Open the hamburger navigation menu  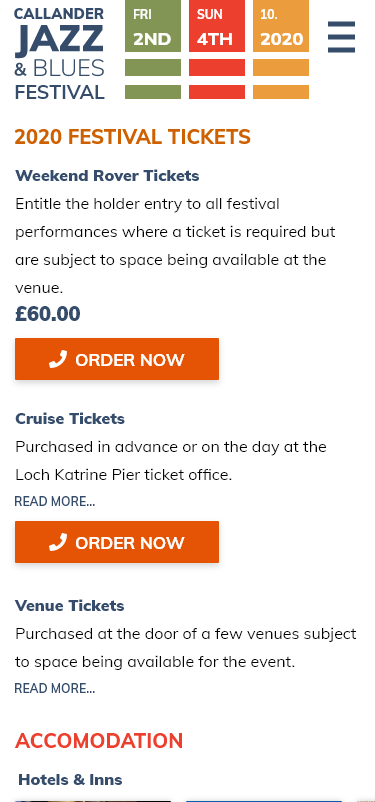341,37
